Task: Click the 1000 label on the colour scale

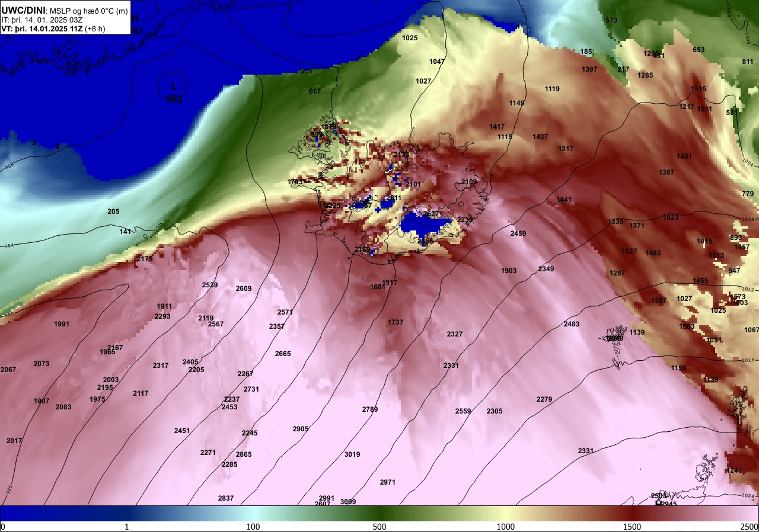Action: (x=506, y=527)
